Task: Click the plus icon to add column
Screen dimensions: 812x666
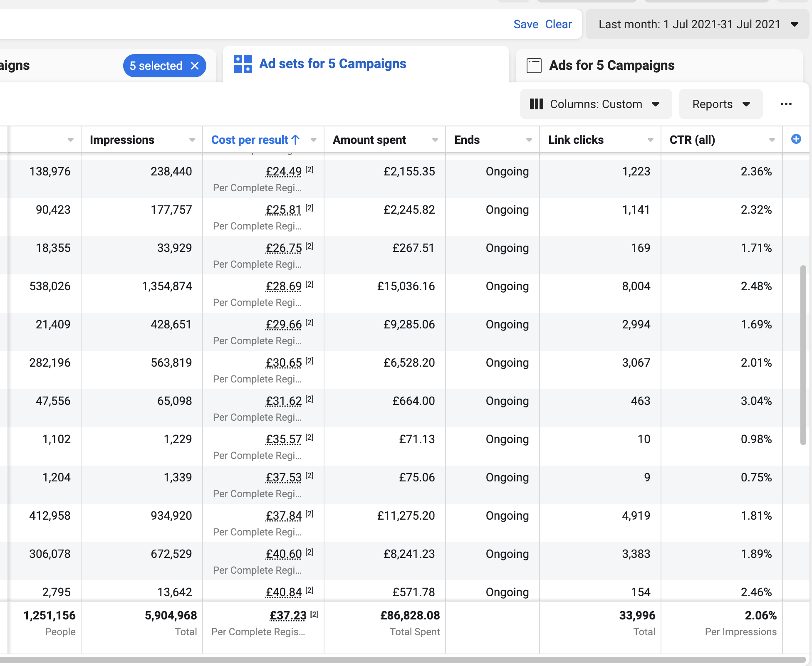Action: point(796,139)
